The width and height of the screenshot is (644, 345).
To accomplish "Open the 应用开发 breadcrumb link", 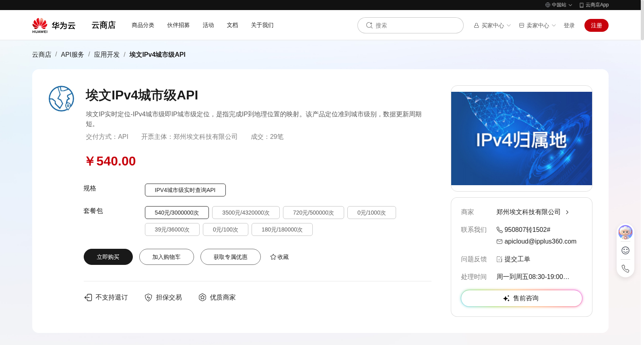I will click(107, 54).
